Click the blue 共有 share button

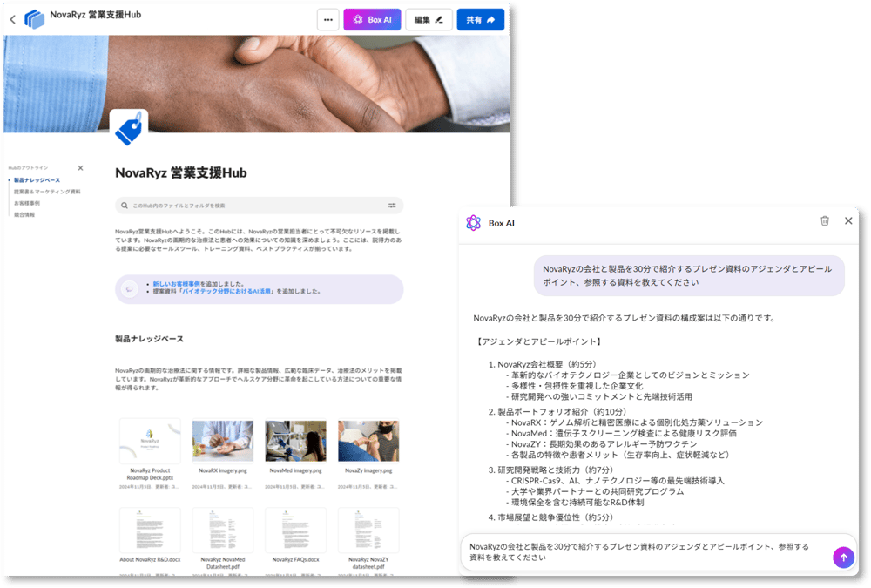pyautogui.click(x=480, y=19)
